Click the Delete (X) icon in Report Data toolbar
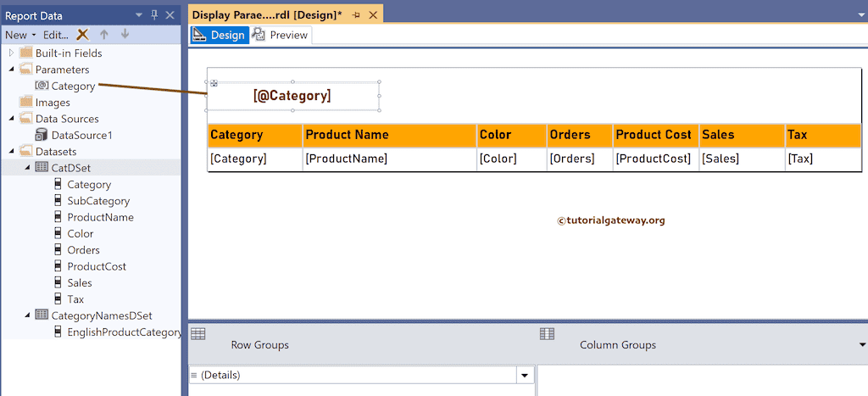Image resolution: width=868 pixels, height=396 pixels. click(82, 34)
